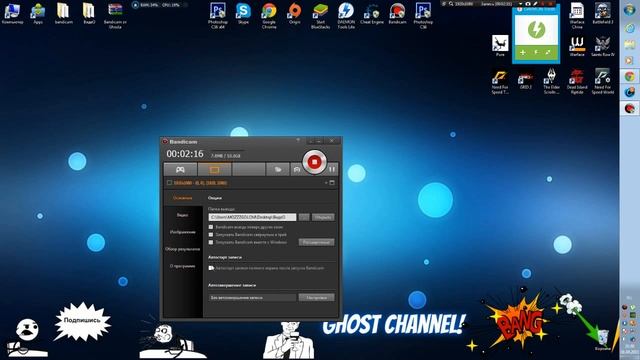
Task: Toggle checkbox beside 1920x1080 target
Action: (x=169, y=183)
